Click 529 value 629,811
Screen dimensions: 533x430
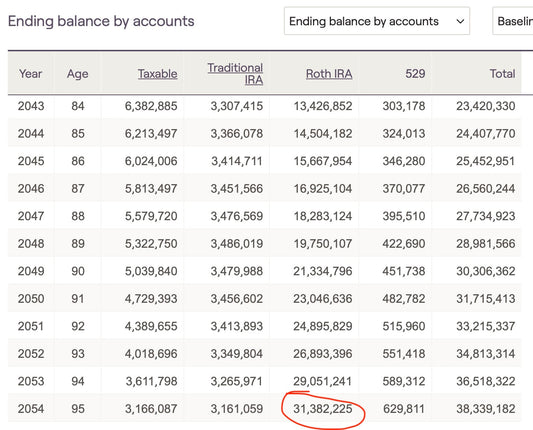pyautogui.click(x=404, y=409)
